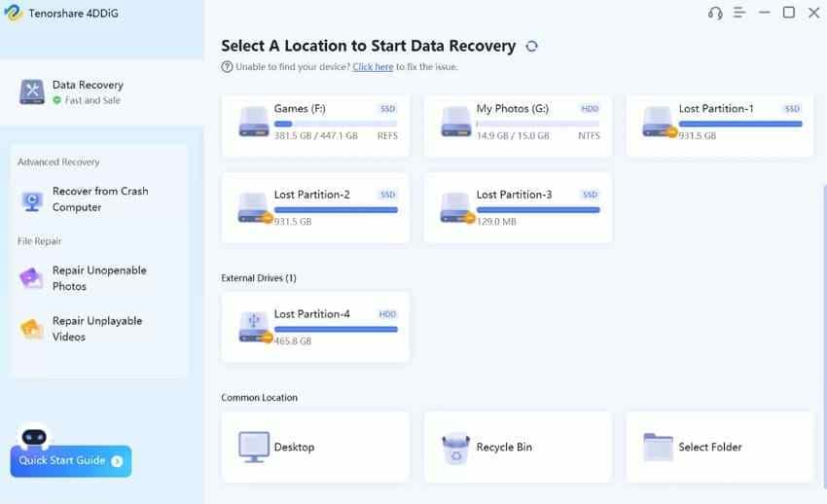The width and height of the screenshot is (827, 504).
Task: Click the 381.5 GB / 447.1 GB text
Action: [316, 136]
